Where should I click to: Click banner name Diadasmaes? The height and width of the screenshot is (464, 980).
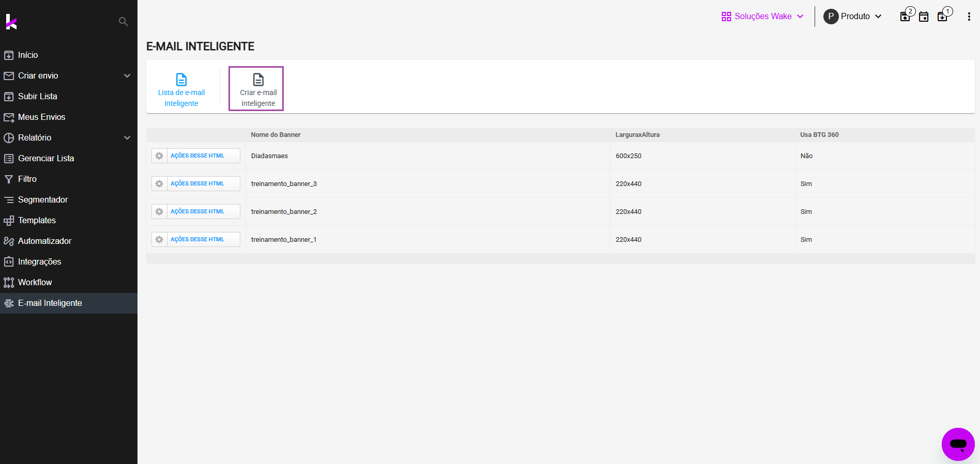coord(269,156)
